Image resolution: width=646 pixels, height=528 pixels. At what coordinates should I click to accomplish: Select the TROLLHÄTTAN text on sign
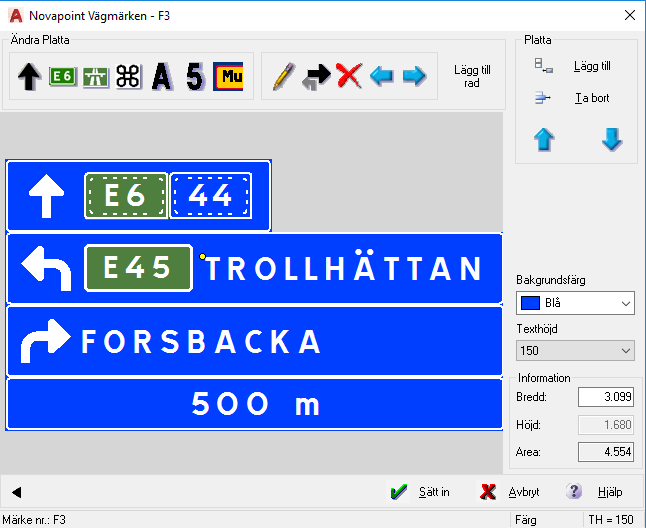pyautogui.click(x=343, y=266)
